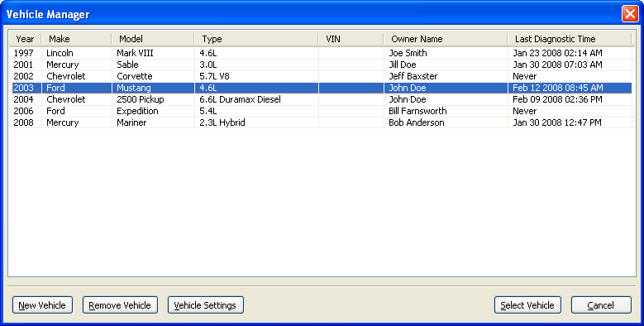Pick the 2500 Pickup Duramax Diesel row
644x326 pixels.
click(321, 99)
